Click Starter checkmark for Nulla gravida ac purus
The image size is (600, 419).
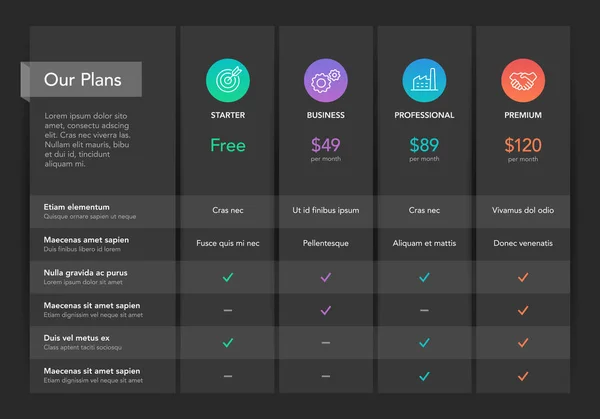[x=228, y=277]
